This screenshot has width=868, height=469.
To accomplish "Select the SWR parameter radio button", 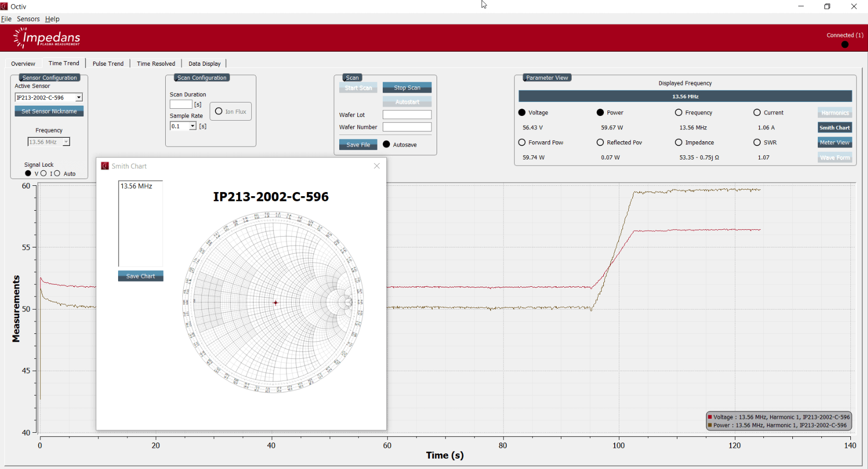I will coord(757,142).
